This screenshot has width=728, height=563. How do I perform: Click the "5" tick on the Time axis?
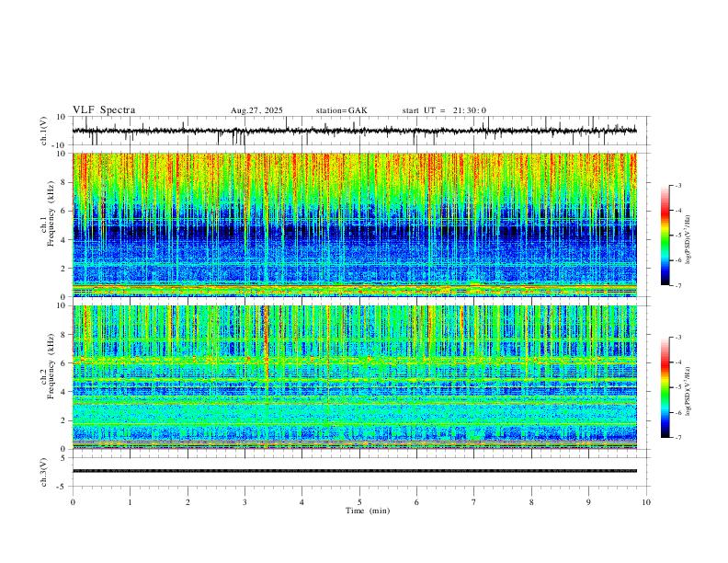coord(359,502)
